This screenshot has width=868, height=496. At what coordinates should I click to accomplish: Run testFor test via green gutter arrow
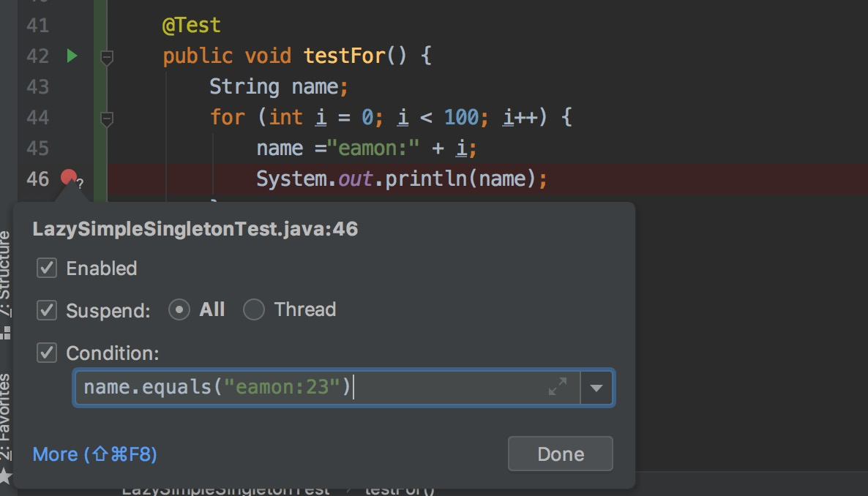pyautogui.click(x=72, y=56)
